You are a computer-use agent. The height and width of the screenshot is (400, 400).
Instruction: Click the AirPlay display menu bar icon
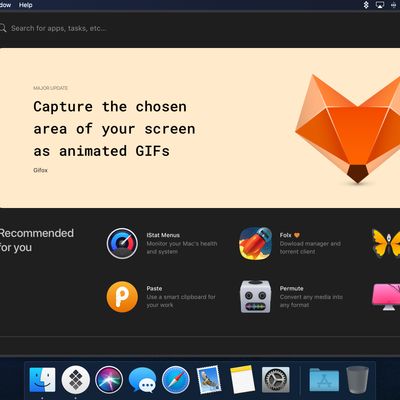tap(380, 5)
